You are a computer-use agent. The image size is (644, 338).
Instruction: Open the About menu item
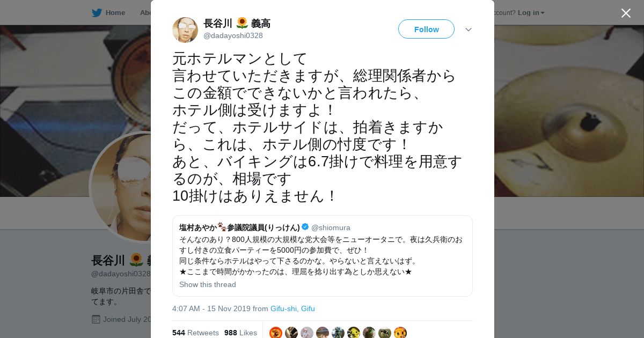coord(145,12)
